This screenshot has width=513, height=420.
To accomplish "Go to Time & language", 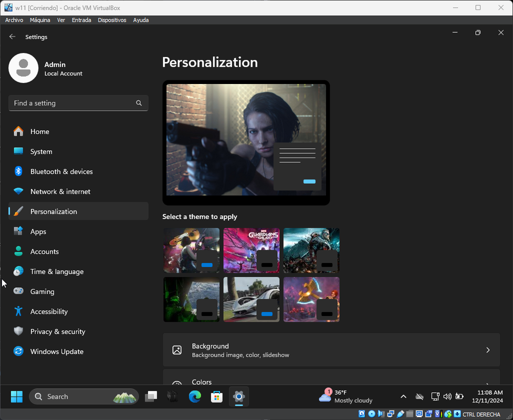I will [78, 271].
